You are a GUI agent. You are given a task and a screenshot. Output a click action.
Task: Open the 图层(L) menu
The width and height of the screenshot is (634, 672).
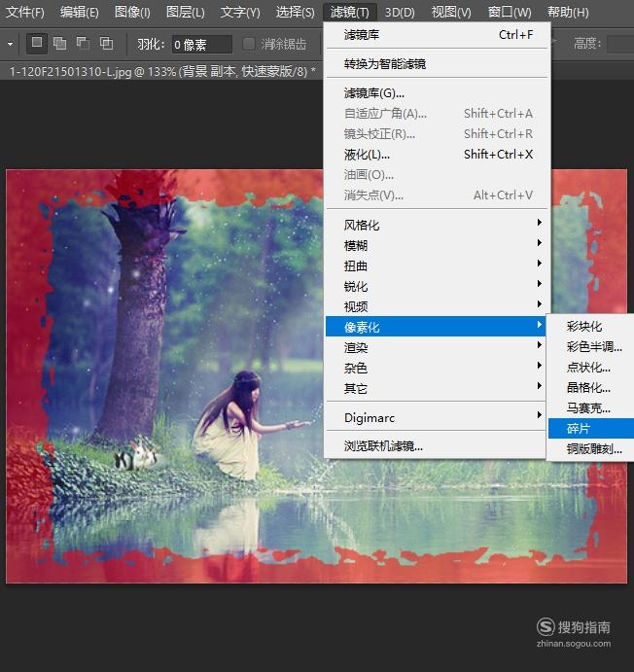tap(185, 12)
